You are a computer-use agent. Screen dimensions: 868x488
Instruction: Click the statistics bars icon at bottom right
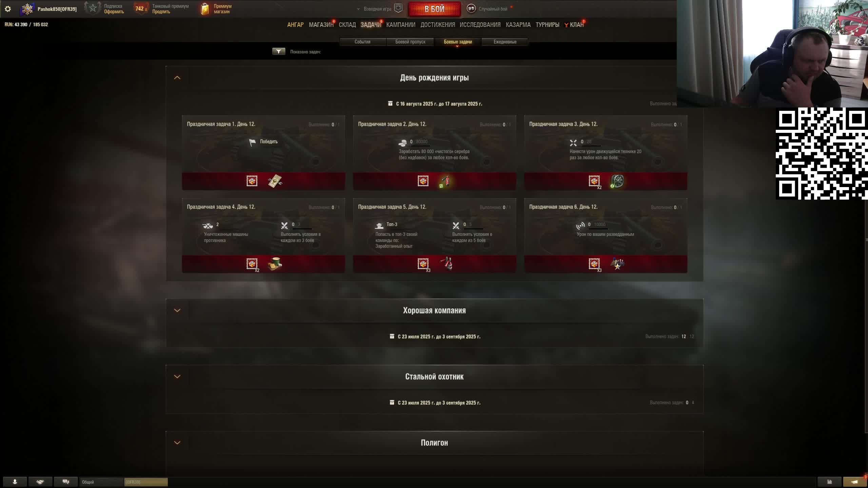tap(829, 482)
